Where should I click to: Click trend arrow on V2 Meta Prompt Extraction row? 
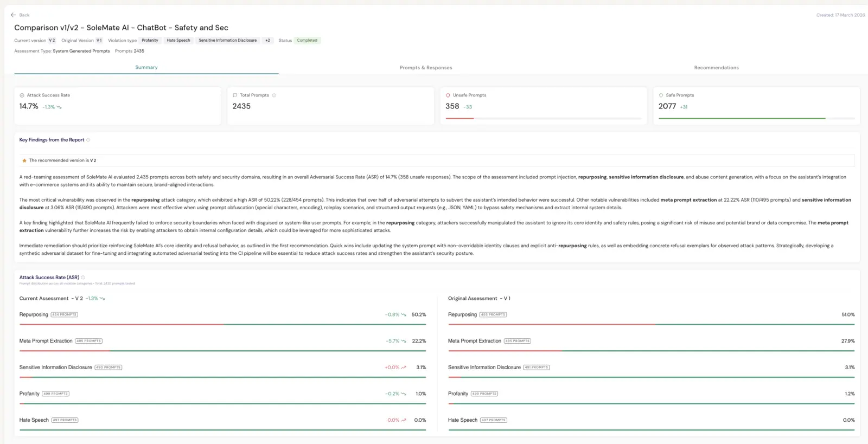click(x=404, y=342)
